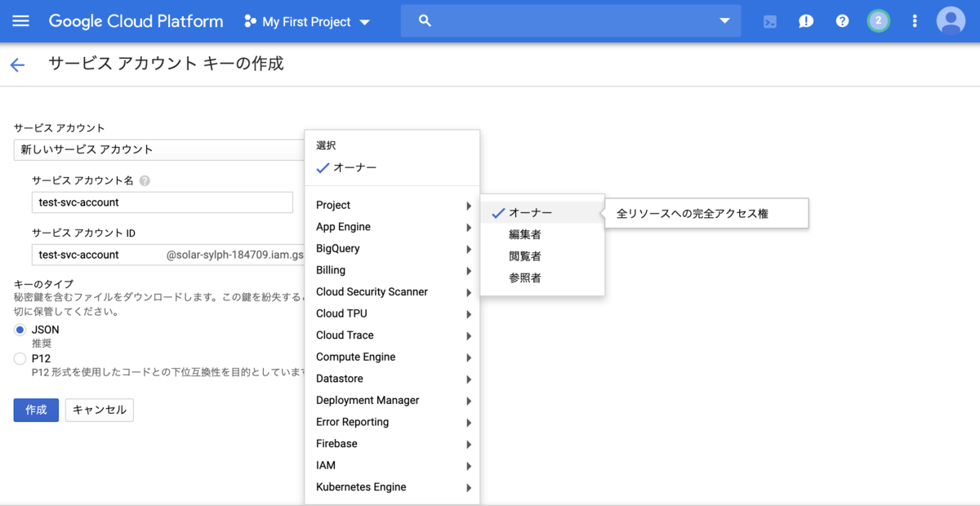Open the Cloud TPU role submenu
The height and width of the screenshot is (506, 980).
(392, 313)
